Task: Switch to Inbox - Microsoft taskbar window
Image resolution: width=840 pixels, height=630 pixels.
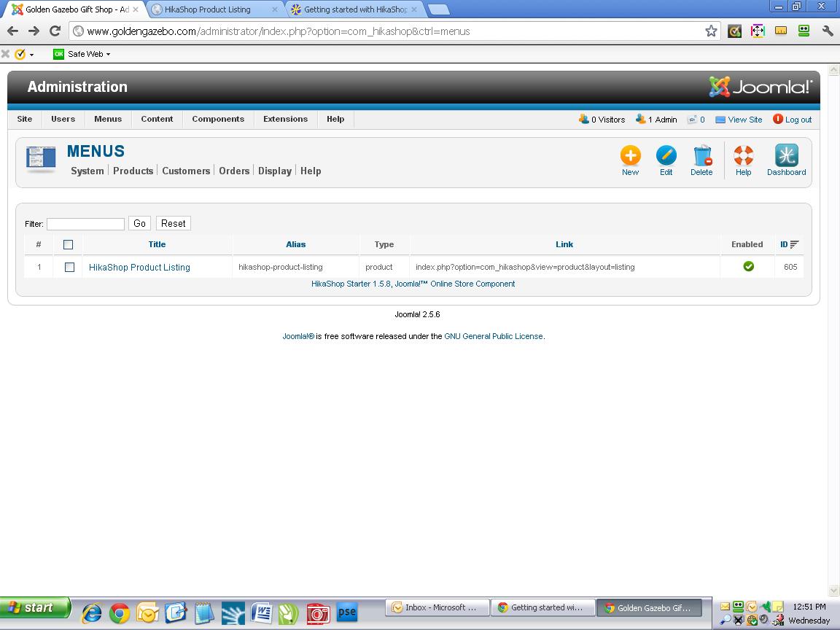Action: coord(437,607)
